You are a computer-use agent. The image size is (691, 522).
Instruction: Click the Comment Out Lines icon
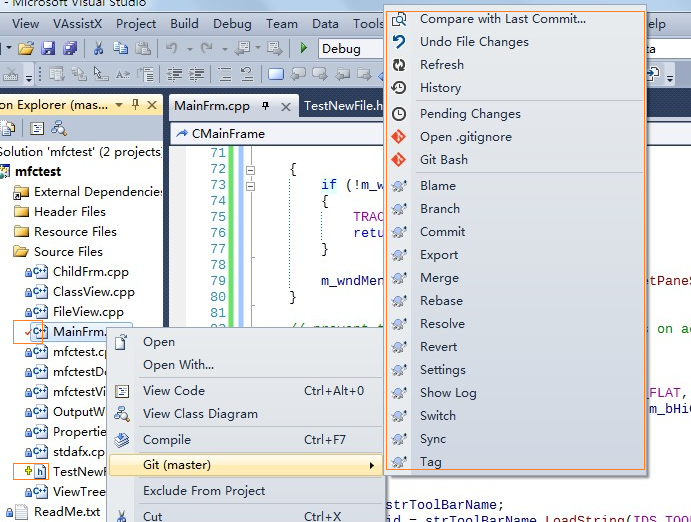225,74
